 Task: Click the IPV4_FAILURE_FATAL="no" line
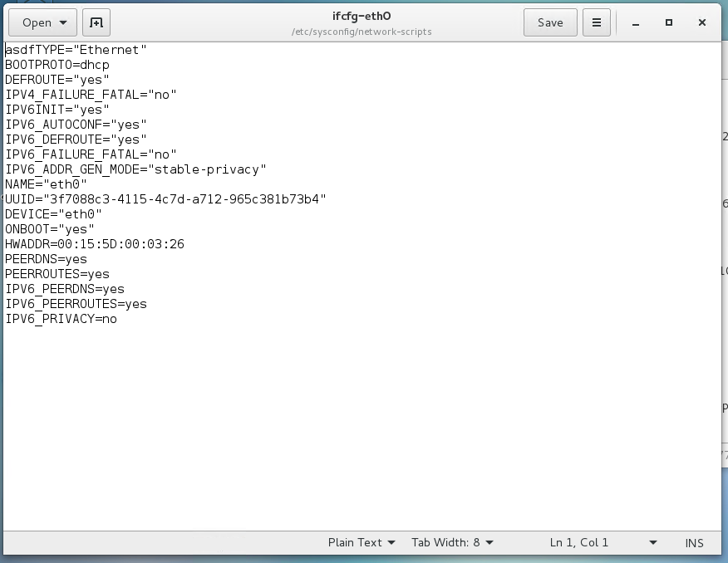pos(91,95)
